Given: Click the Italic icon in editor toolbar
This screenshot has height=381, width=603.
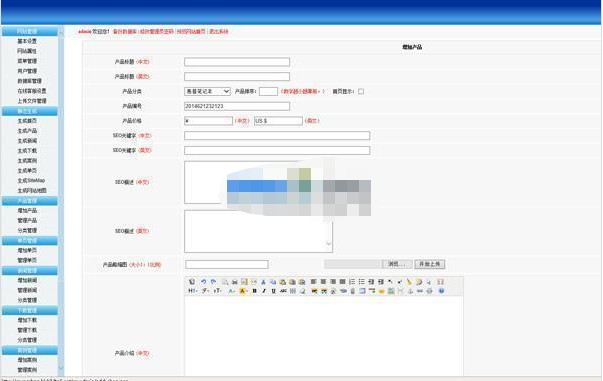Looking at the screenshot, I should (x=264, y=291).
